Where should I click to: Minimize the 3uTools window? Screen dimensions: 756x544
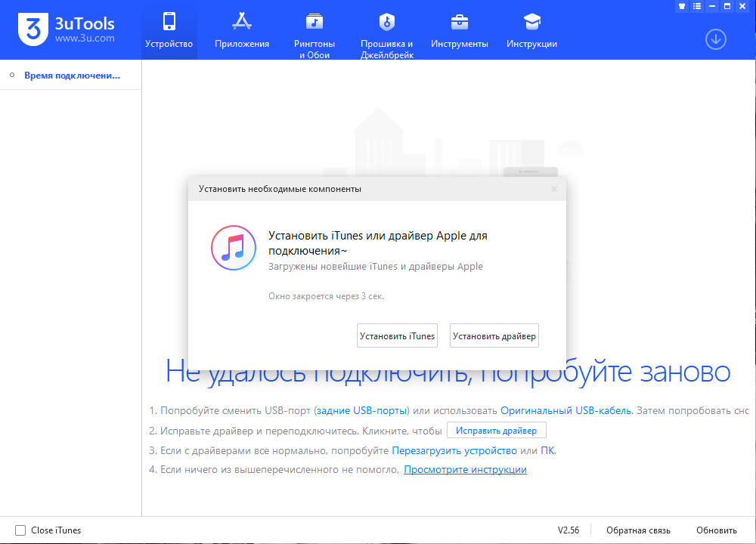711,6
